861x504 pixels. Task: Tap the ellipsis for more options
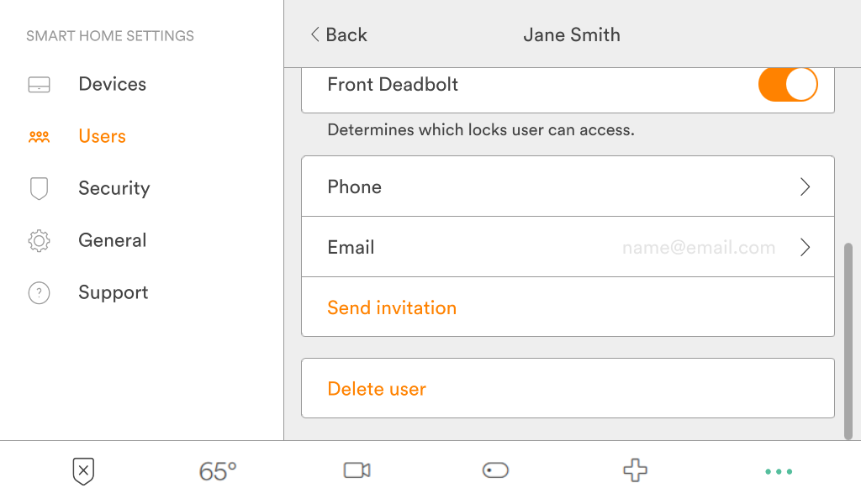pos(779,471)
